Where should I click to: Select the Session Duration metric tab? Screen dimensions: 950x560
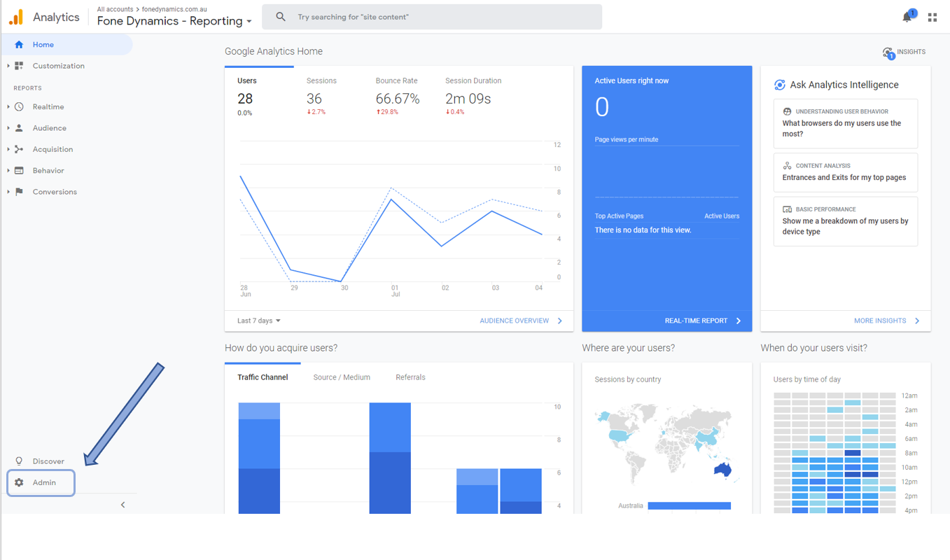473,97
